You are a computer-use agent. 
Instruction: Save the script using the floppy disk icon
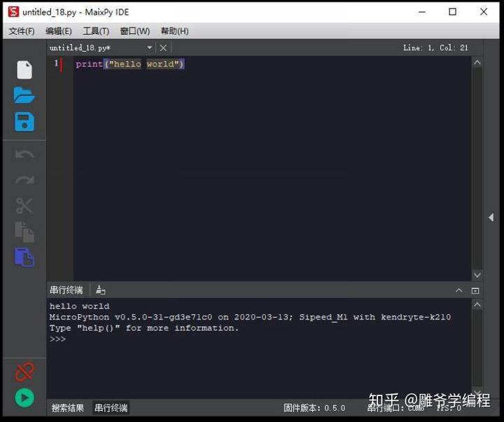click(24, 122)
